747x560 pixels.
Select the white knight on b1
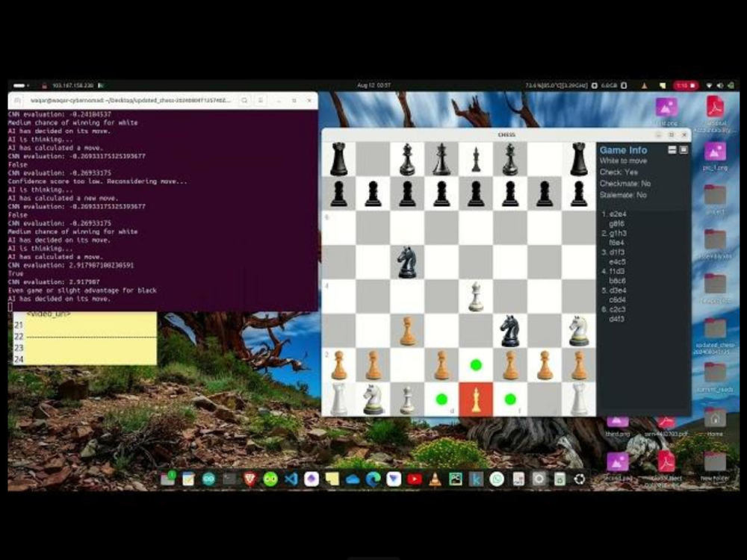tap(373, 399)
